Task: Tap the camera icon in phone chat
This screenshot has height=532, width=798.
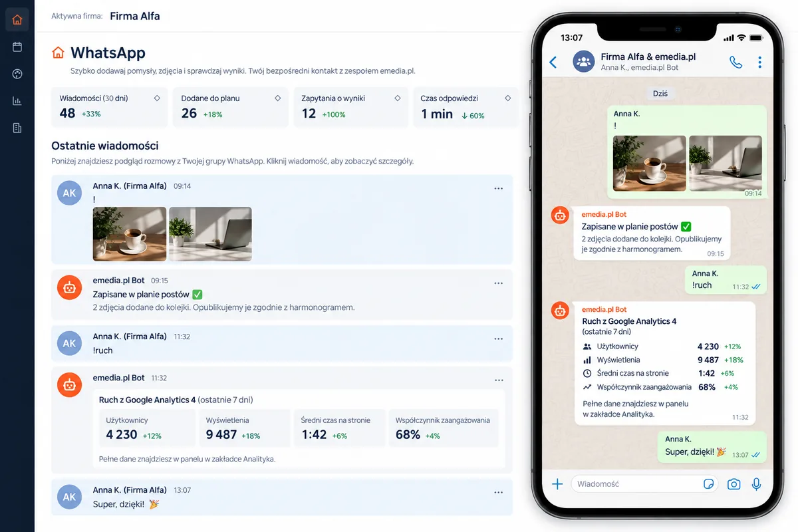Action: (x=733, y=484)
